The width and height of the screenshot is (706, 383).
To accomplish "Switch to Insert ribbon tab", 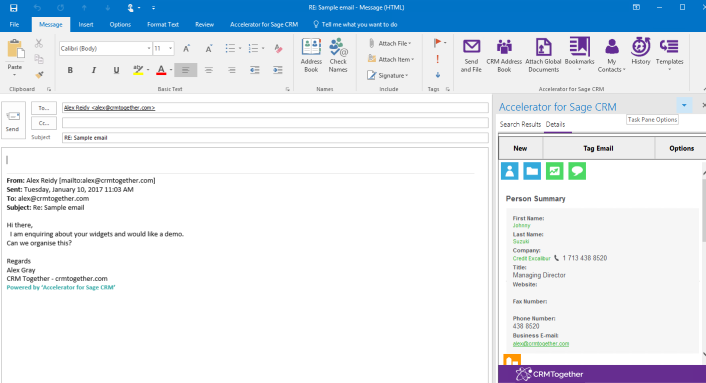I will pyautogui.click(x=86, y=24).
